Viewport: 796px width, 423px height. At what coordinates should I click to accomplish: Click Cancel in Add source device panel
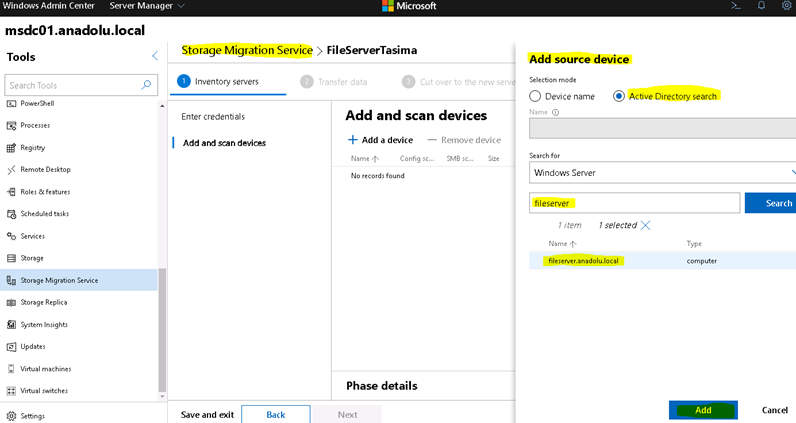pos(775,410)
